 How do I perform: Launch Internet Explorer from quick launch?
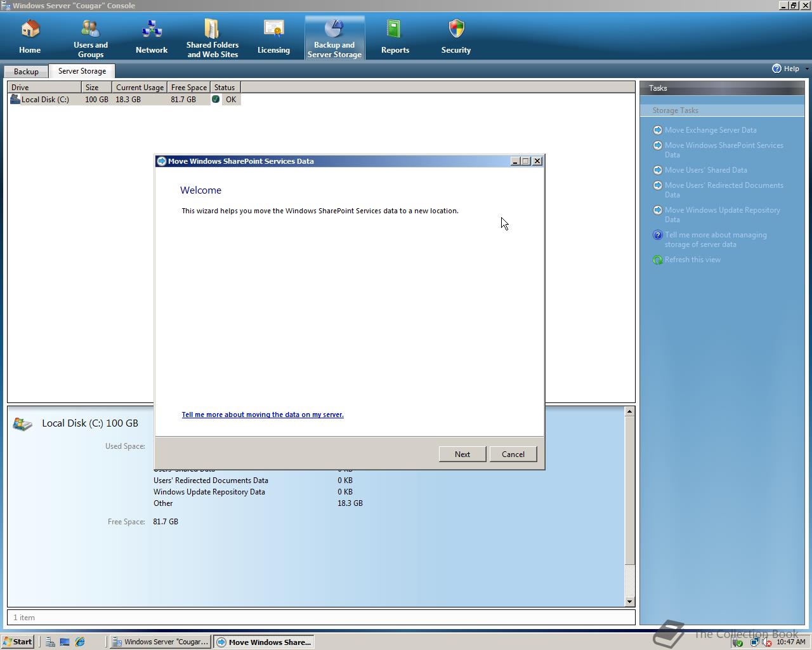[80, 642]
